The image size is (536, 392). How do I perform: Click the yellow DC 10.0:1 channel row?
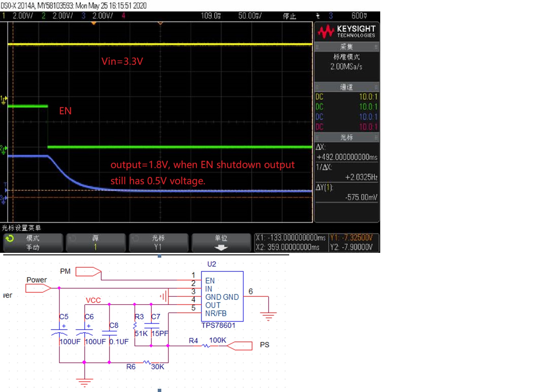click(x=347, y=96)
